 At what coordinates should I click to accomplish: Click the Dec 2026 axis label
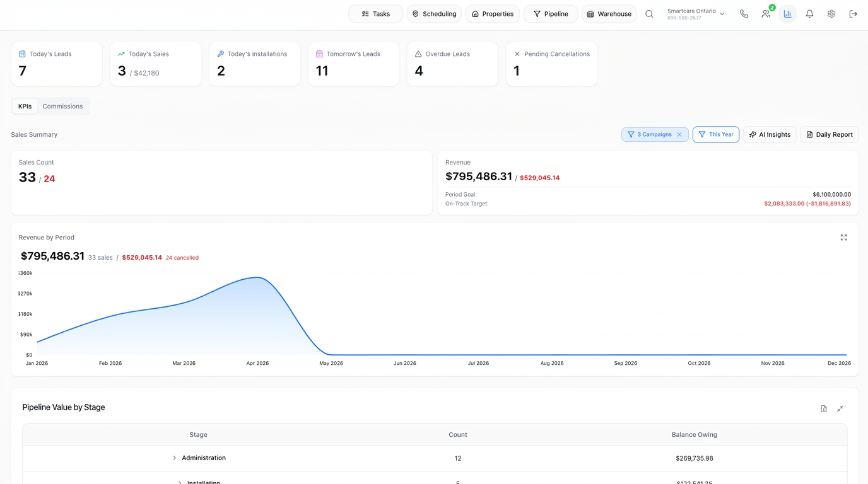tap(839, 364)
